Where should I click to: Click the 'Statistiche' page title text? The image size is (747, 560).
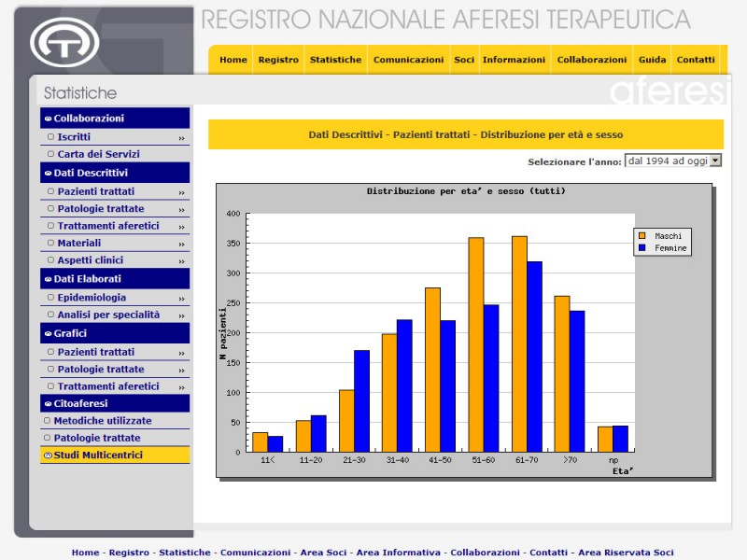(80, 92)
